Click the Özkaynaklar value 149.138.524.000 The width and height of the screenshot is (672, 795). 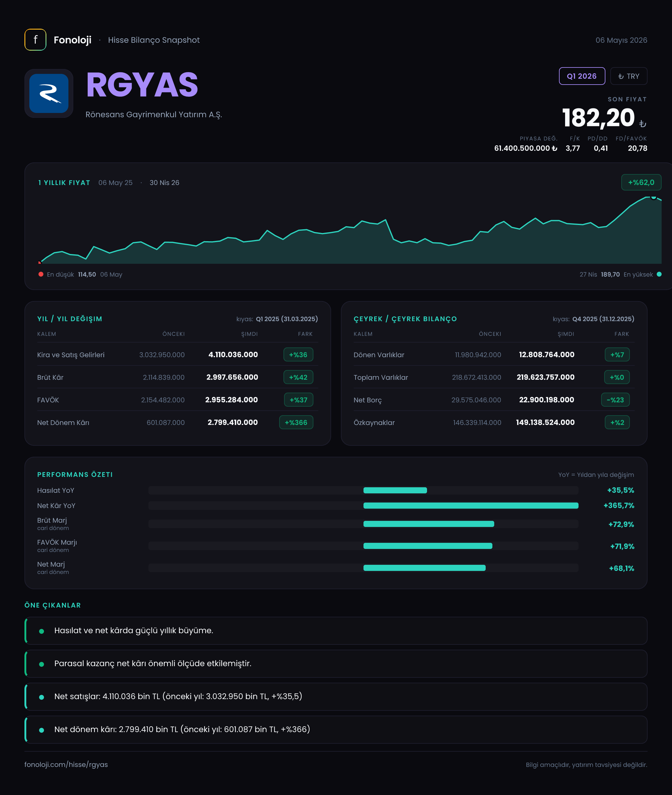coord(545,422)
